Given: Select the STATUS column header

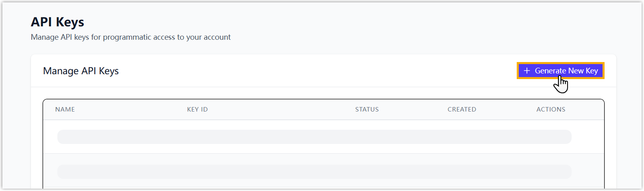Looking at the screenshot, I should tap(367, 109).
